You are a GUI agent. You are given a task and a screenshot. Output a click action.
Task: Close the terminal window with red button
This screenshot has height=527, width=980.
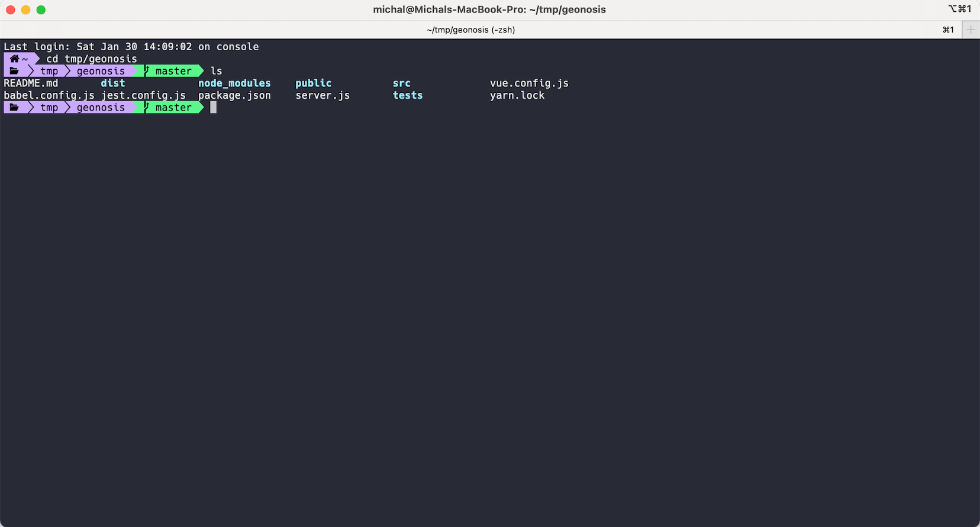click(x=11, y=9)
